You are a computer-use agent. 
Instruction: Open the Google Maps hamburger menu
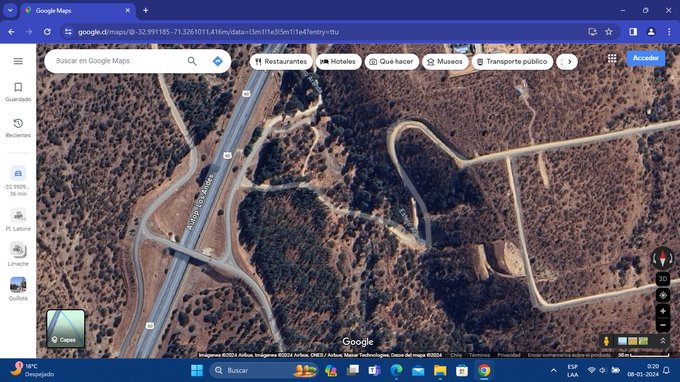pos(18,61)
